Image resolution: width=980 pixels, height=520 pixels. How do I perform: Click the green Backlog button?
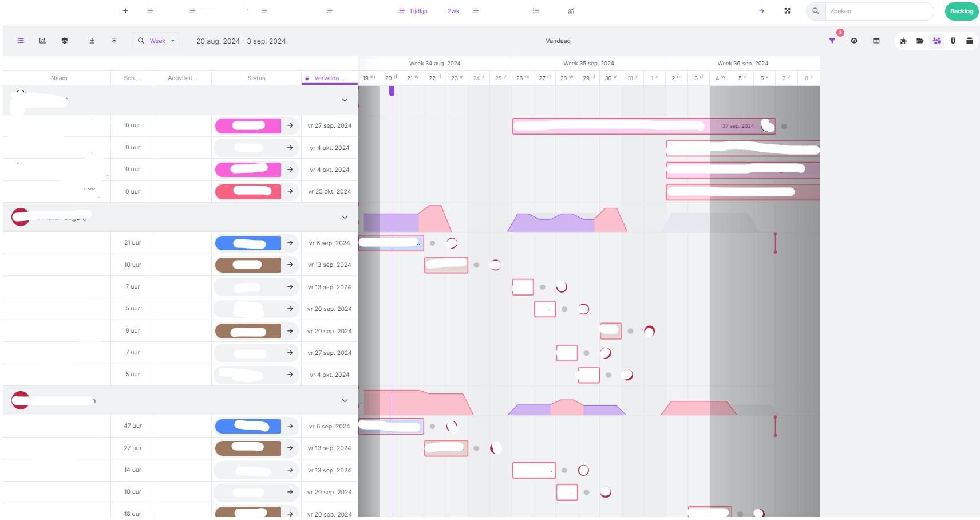(961, 11)
